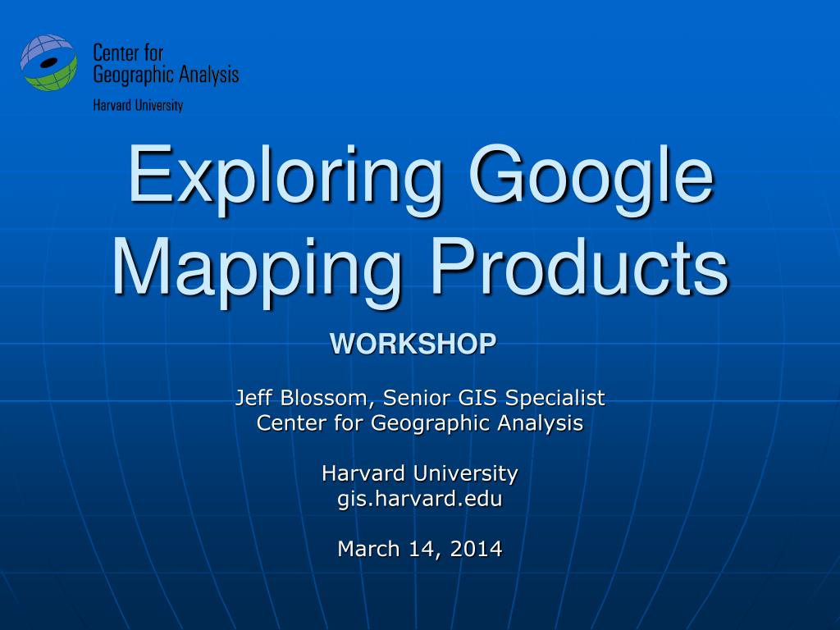Click "Harvard University" in the slide body

420,473
